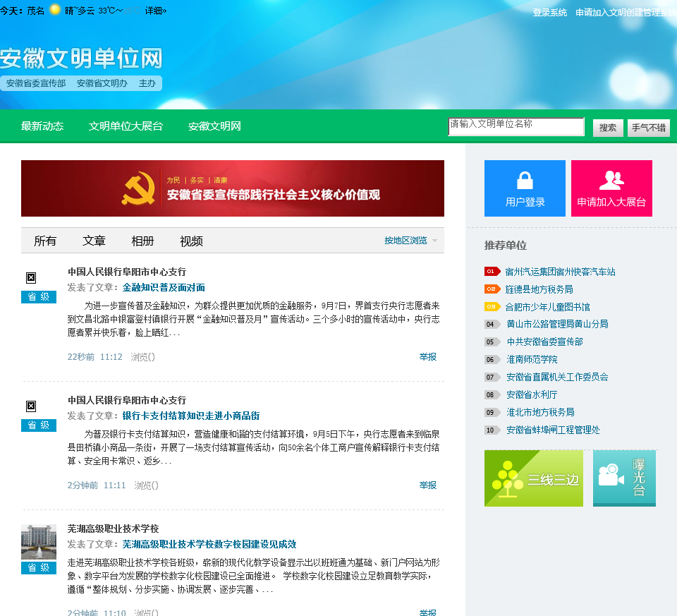This screenshot has height=616, width=677.
Task: Open article 金融知识普及面对面
Action: [164, 287]
